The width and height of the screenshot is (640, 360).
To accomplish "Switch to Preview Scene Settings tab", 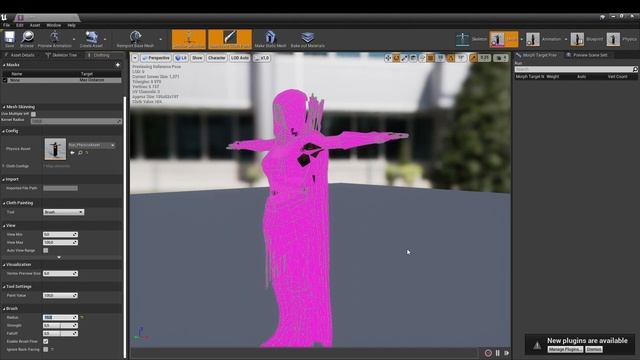I will point(587,55).
